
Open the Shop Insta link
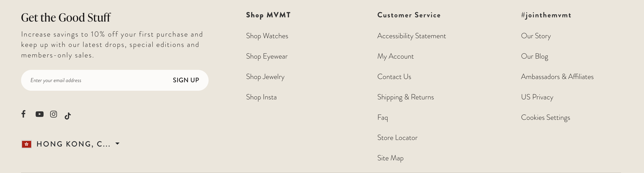coord(261,97)
